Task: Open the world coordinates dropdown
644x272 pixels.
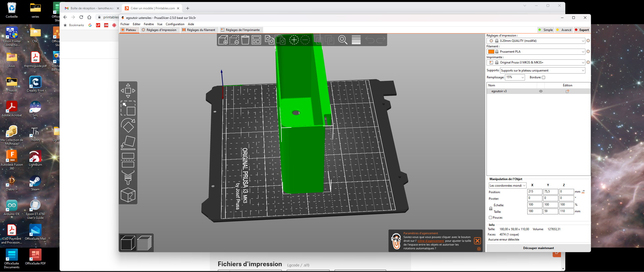Action: click(x=507, y=186)
